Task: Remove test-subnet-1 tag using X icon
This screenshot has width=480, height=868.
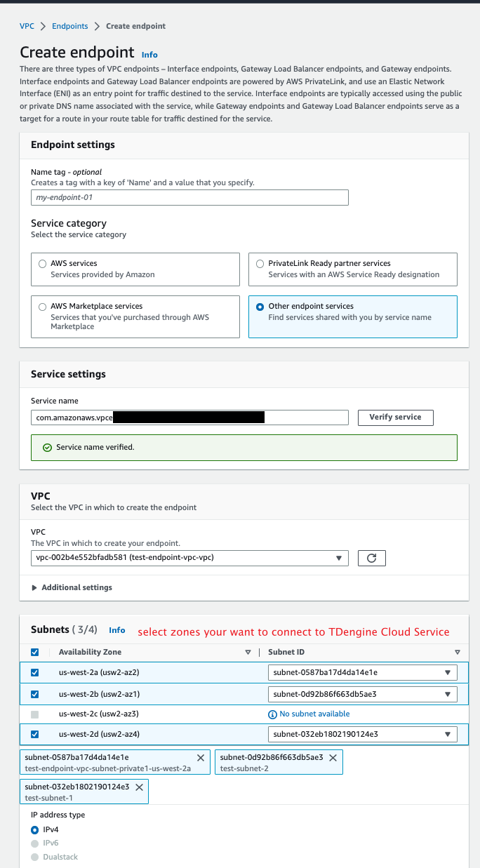Action: point(139,787)
